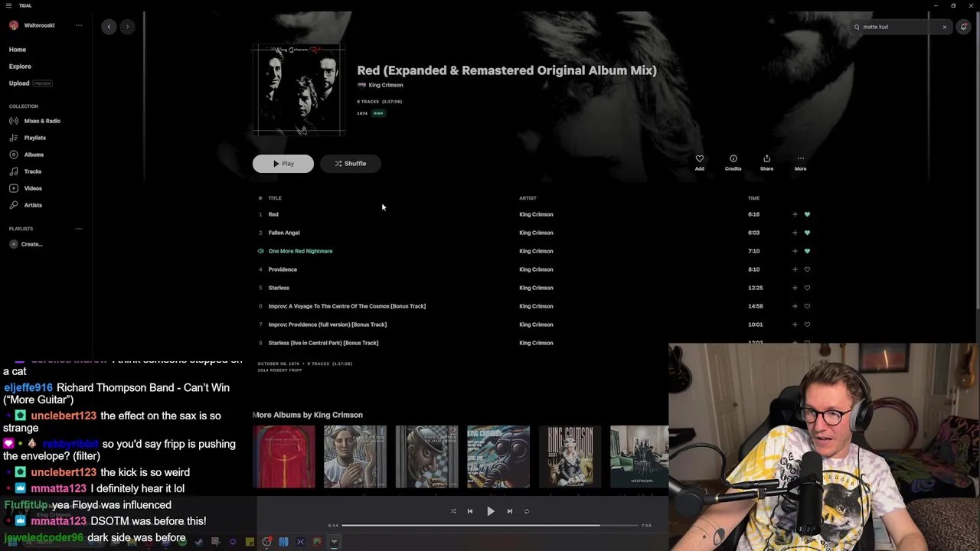Viewport: 980px width, 551px height.
Task: Click the Walterooski profile avatar
Action: point(14,25)
